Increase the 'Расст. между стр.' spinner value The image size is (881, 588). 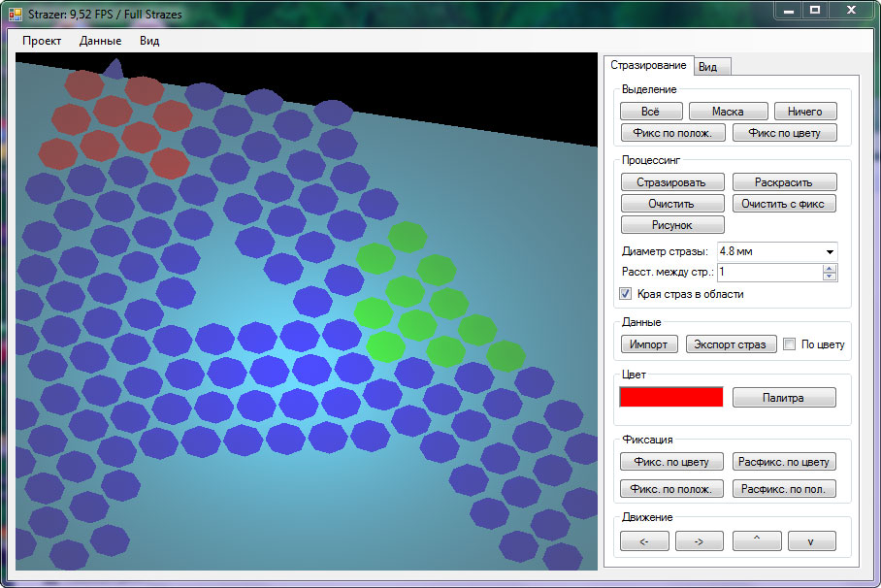830,269
